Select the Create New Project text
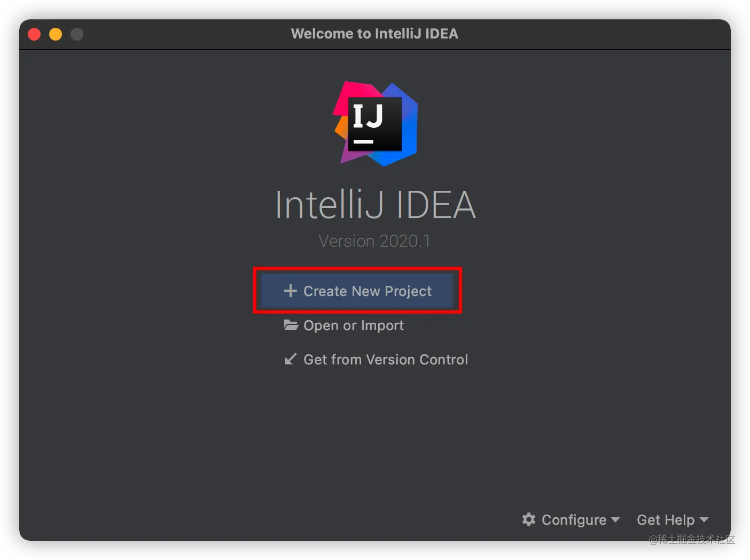The width and height of the screenshot is (750, 560). pos(368,291)
